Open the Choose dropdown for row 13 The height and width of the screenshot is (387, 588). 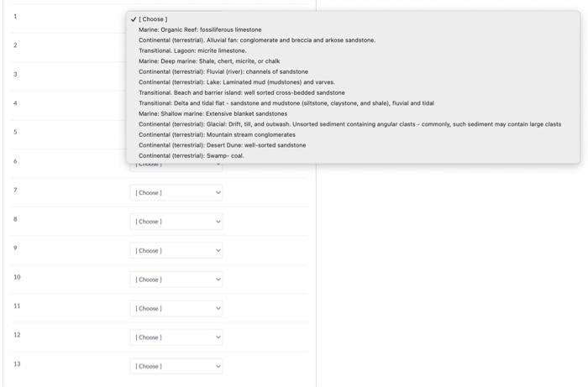[x=176, y=366]
